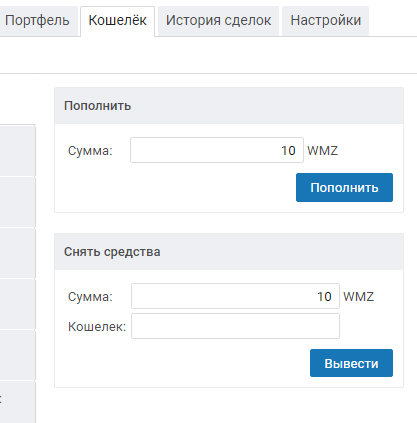417x423 pixels.
Task: Click value 10 in the withdrawal amount field
Action: [x=324, y=297]
